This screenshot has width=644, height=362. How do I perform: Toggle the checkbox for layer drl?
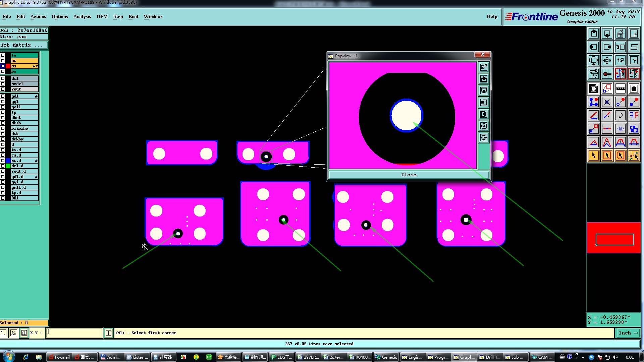coord(3,78)
